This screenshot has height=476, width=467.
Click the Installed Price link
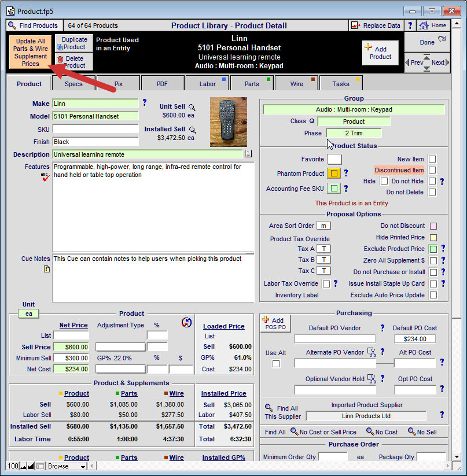coord(224,393)
